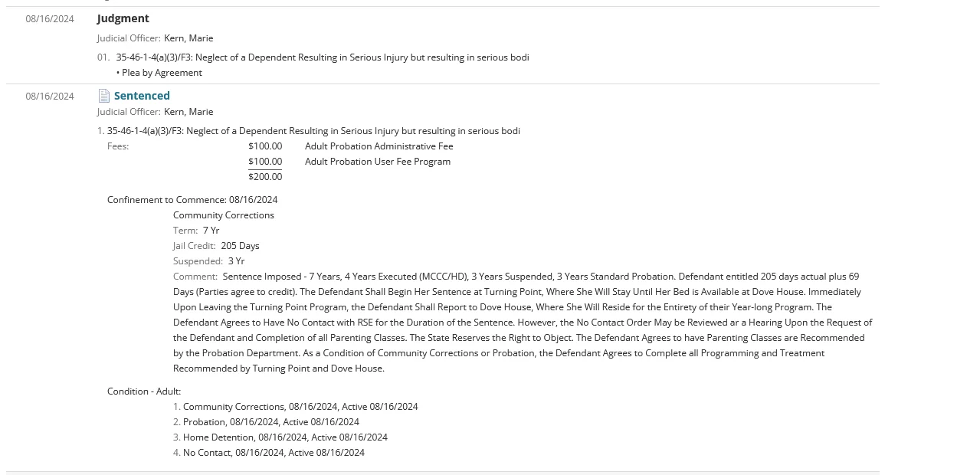Click the Adult Probation Administrative Fee entry
This screenshot has width=980, height=475.
(x=379, y=146)
